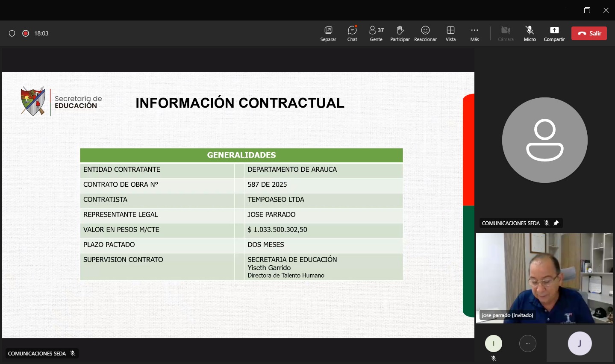Select jose parrado's video tile
Screen dimensions: 615x364
click(544, 278)
